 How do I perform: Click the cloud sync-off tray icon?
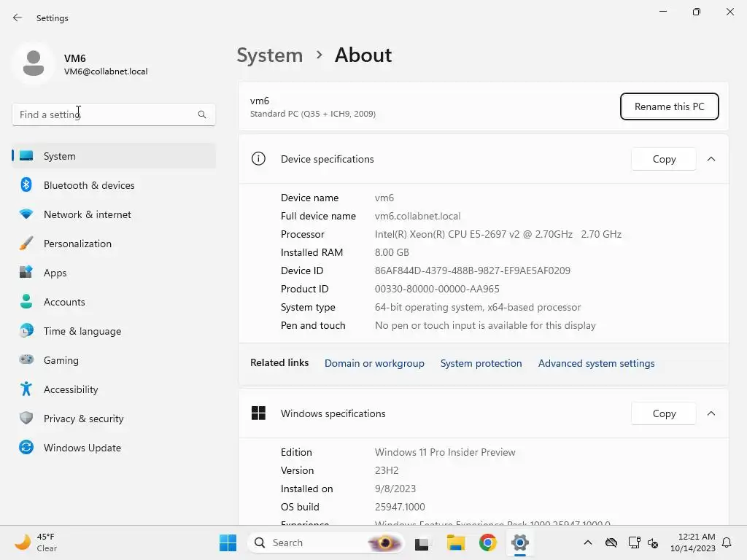point(611,542)
